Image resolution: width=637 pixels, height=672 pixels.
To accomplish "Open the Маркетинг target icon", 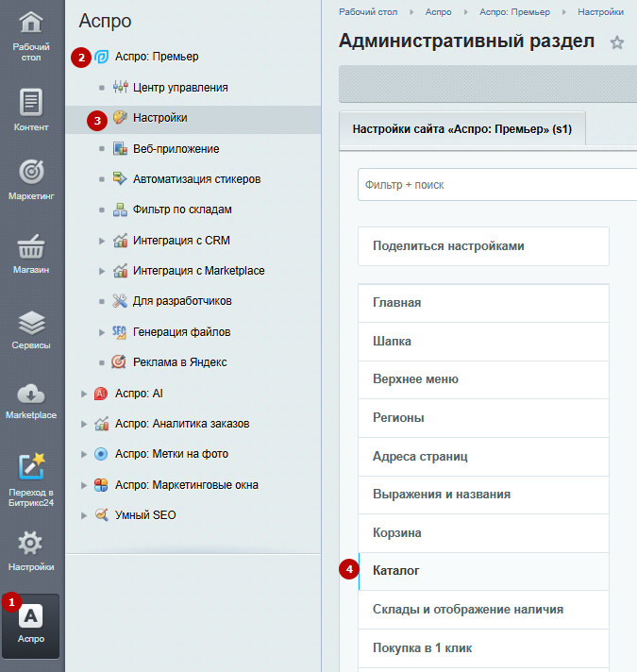I will pyautogui.click(x=31, y=172).
